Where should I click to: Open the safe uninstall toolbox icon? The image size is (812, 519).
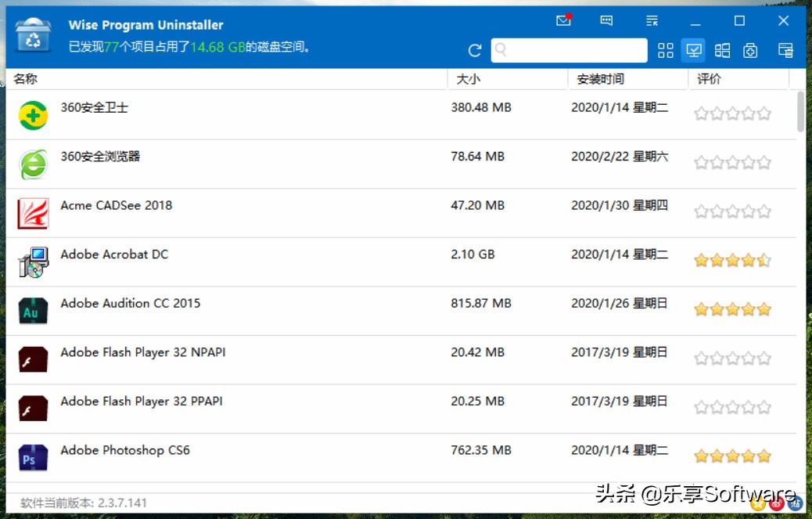click(750, 50)
